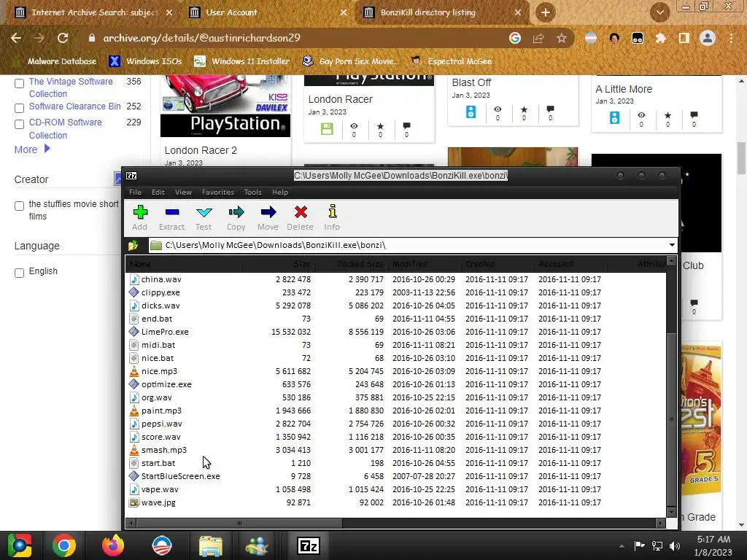The height and width of the screenshot is (560, 747).
Task: Open the Windows 11 Installer bookmark
Action: pyautogui.click(x=242, y=61)
